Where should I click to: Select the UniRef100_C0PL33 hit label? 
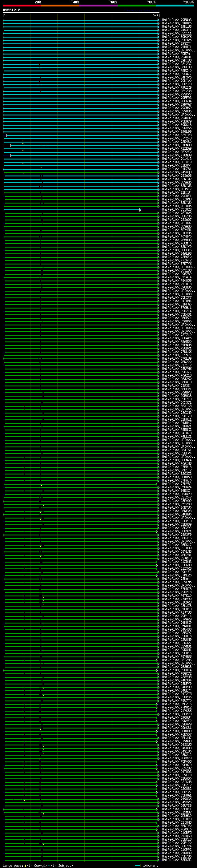pos(176,67)
